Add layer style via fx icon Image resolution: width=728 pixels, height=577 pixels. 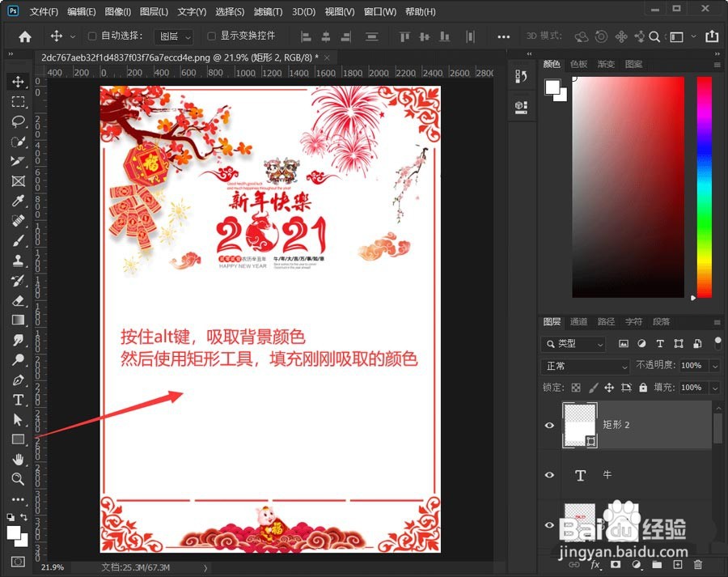point(595,565)
